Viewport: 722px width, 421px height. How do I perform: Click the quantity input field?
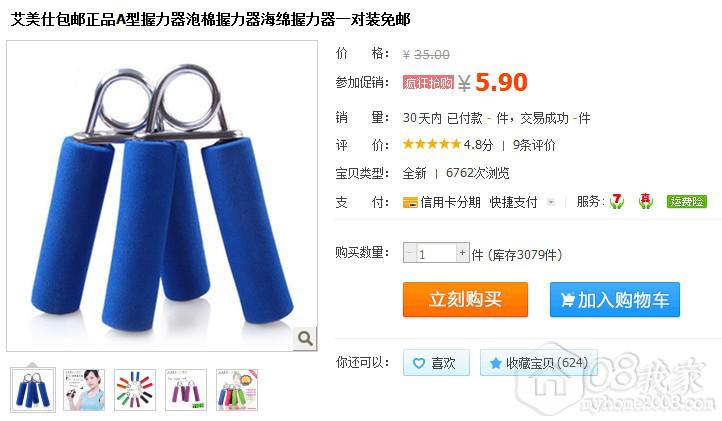436,253
